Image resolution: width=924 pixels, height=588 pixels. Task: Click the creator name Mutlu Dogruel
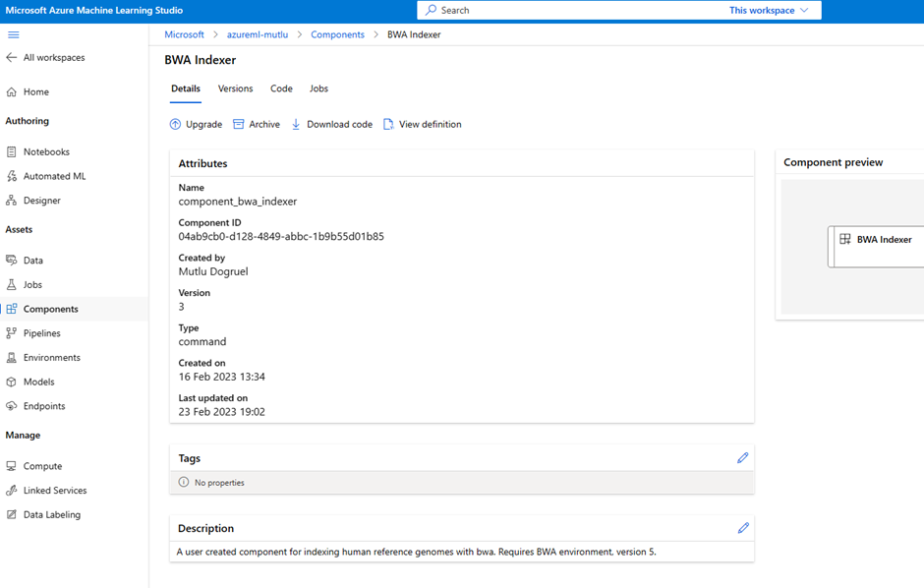coord(213,271)
